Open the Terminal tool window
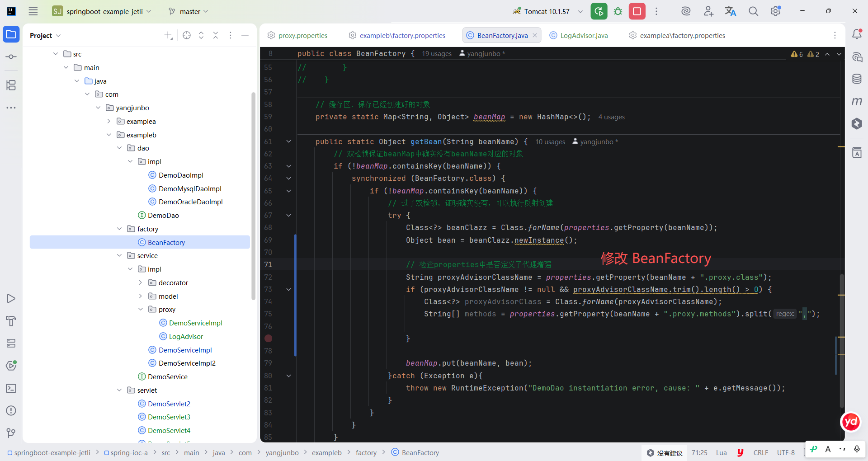 click(11, 388)
